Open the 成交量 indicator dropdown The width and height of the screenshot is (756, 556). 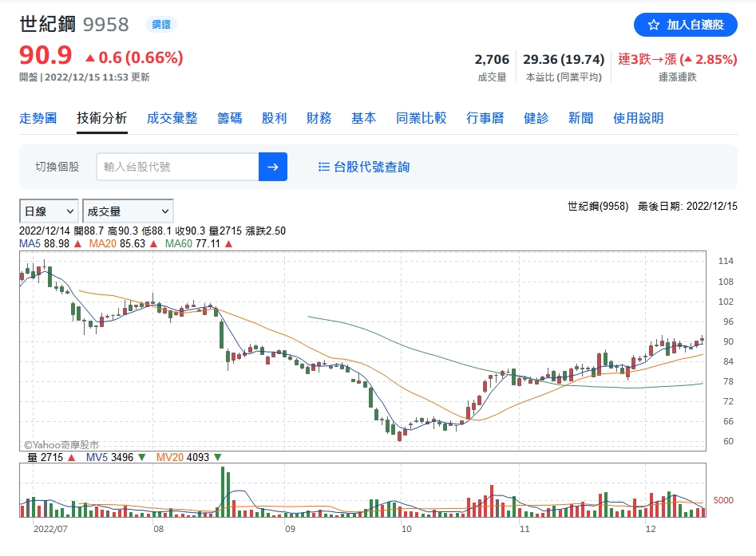(128, 211)
